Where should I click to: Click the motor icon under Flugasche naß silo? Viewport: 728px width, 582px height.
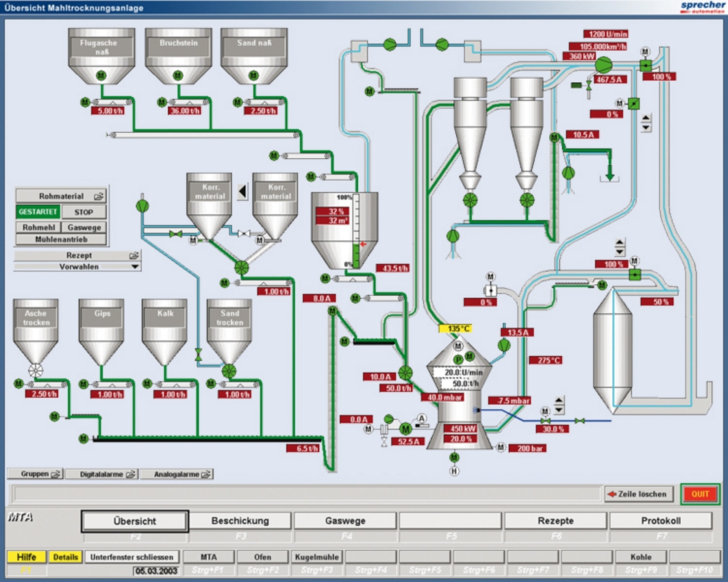click(101, 75)
